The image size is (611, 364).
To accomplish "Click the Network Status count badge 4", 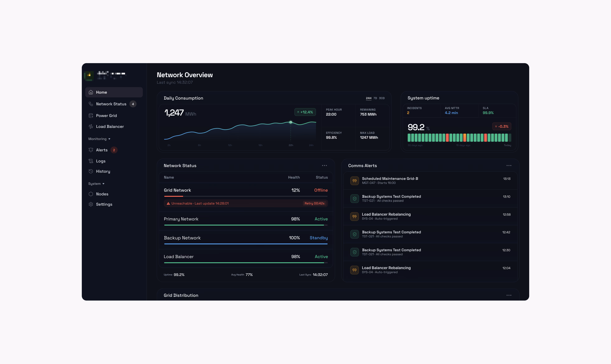I will (133, 104).
